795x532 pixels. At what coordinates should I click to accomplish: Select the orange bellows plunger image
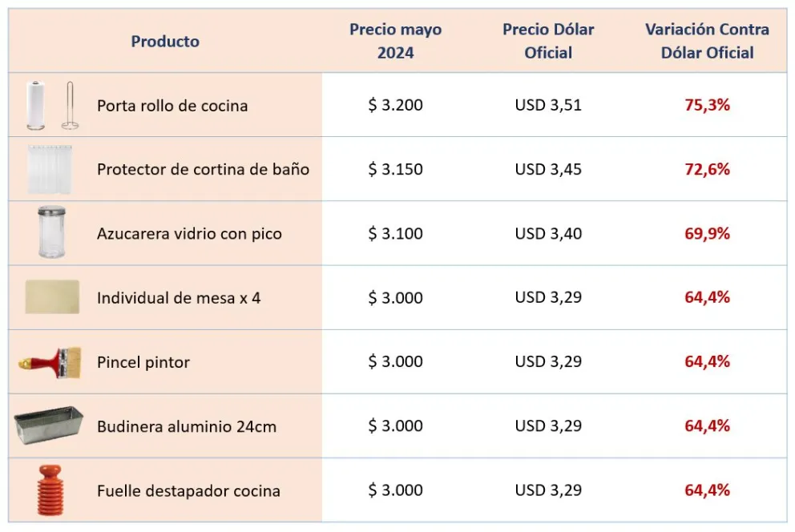click(50, 490)
